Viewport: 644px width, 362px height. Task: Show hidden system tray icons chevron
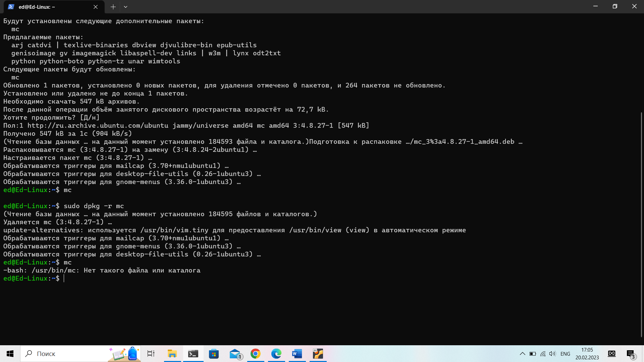pyautogui.click(x=522, y=354)
